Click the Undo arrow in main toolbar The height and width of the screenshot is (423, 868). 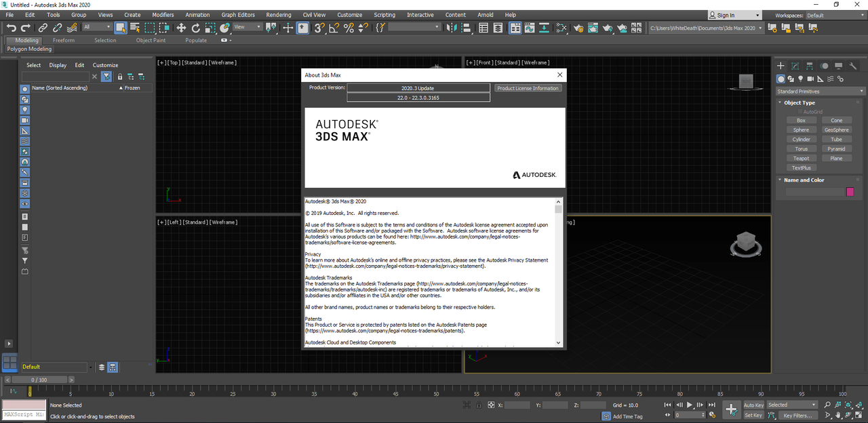click(x=11, y=28)
